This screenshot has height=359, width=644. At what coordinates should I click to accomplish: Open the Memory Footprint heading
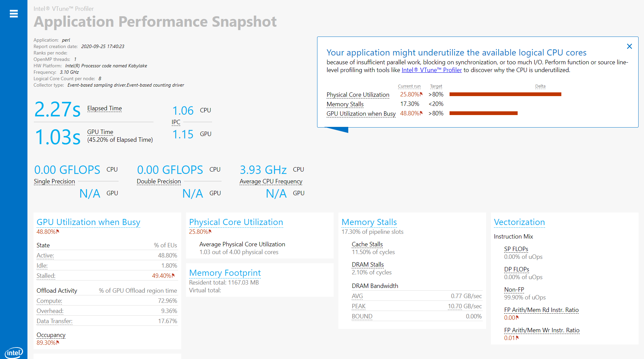[225, 273]
